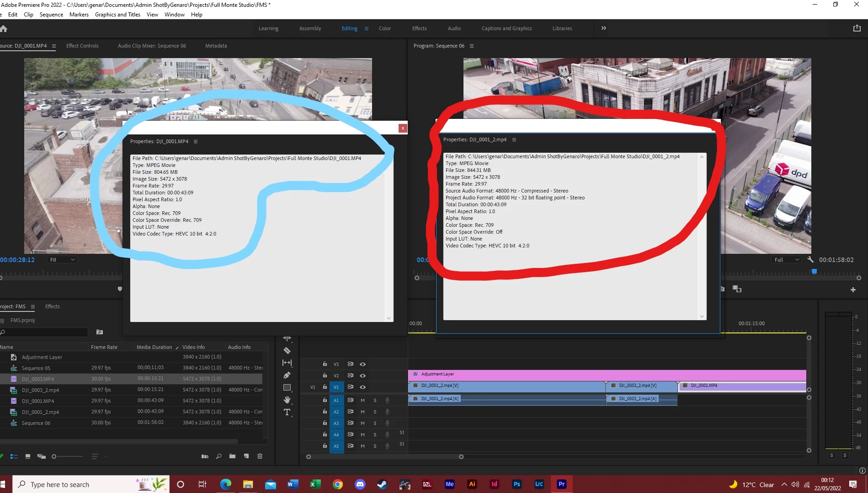Switch to Color workspace

[385, 28]
